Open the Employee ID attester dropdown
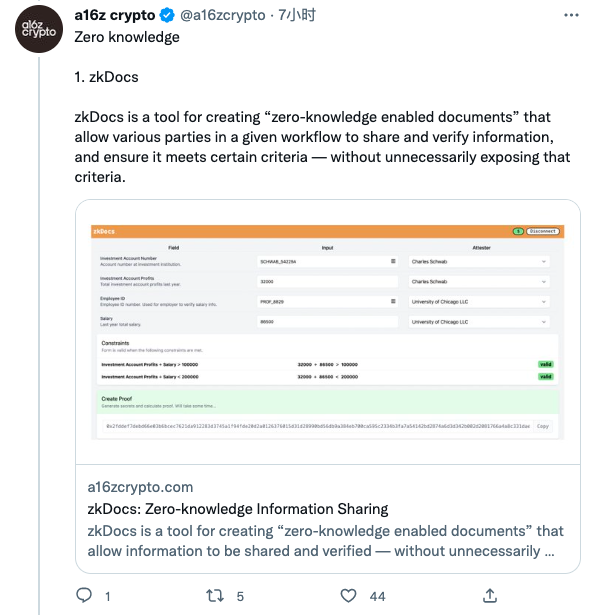The image size is (595, 615). 479,302
